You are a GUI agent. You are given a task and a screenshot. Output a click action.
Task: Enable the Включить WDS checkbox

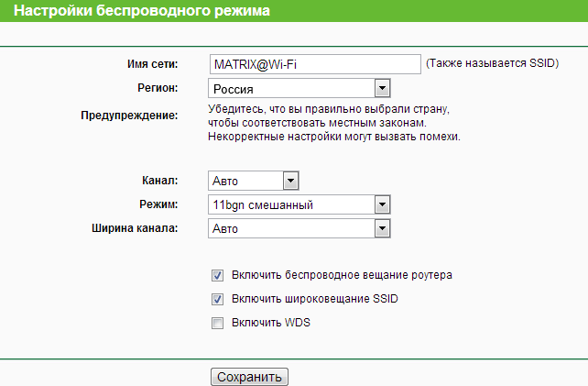[217, 323]
